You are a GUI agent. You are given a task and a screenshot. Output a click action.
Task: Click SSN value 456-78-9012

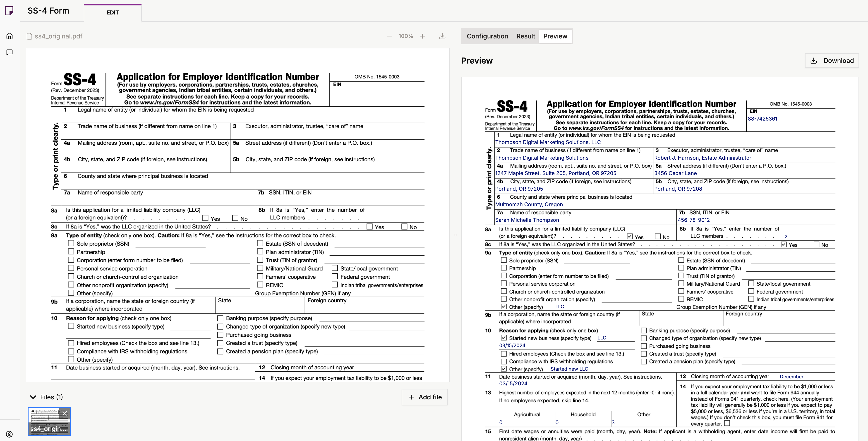693,220
